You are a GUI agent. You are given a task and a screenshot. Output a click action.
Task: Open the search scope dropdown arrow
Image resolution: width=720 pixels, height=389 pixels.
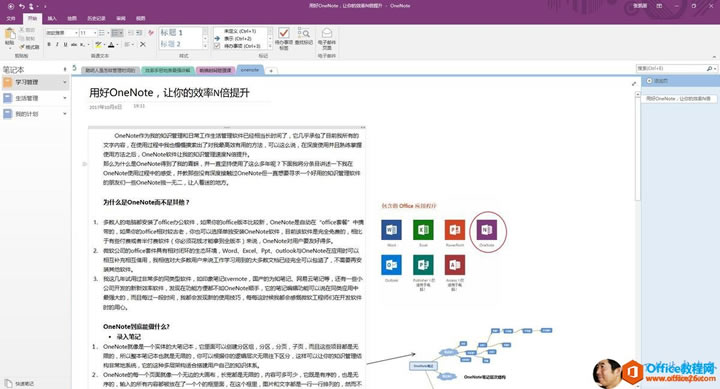[x=715, y=68]
